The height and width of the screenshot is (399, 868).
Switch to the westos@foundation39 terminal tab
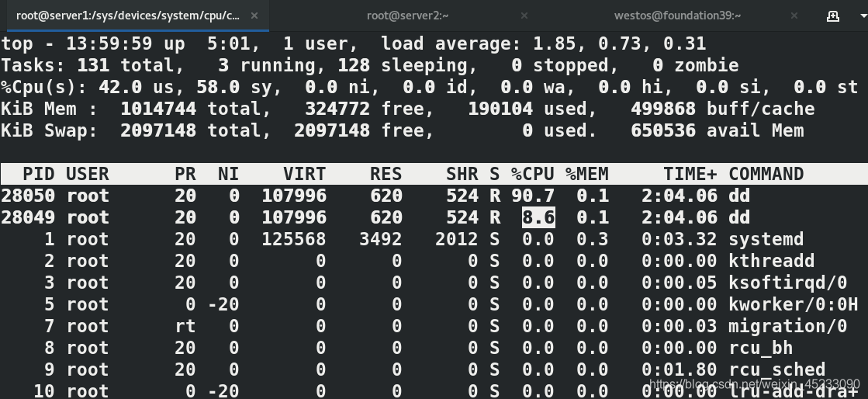678,16
